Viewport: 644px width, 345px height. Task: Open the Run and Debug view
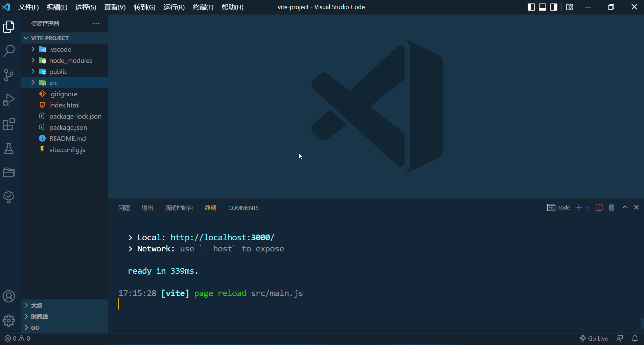[x=9, y=100]
